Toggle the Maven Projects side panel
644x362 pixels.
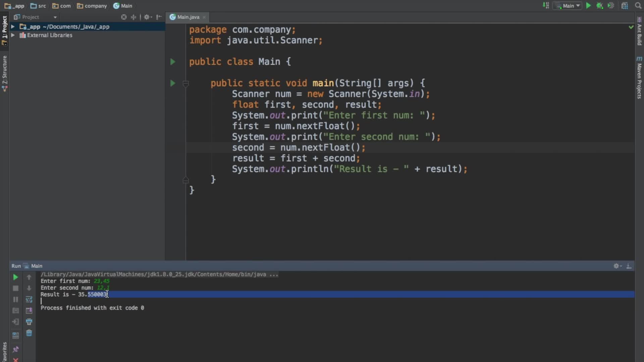(x=639, y=78)
